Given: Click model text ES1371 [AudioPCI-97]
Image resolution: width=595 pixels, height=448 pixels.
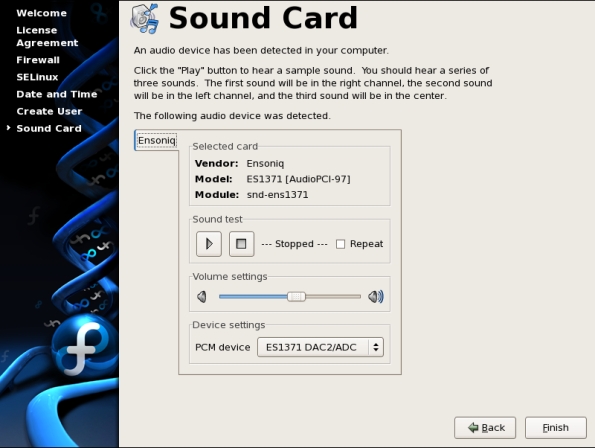Looking at the screenshot, I should pos(298,179).
